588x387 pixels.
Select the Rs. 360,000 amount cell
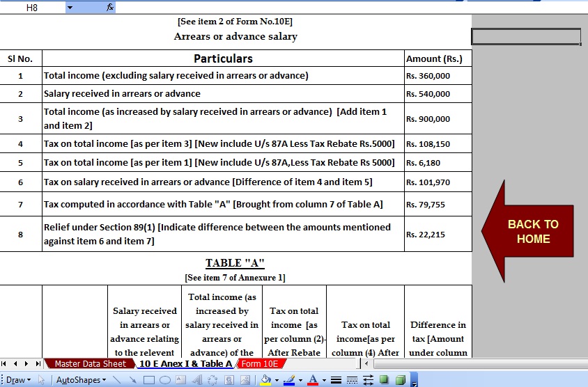coord(438,76)
